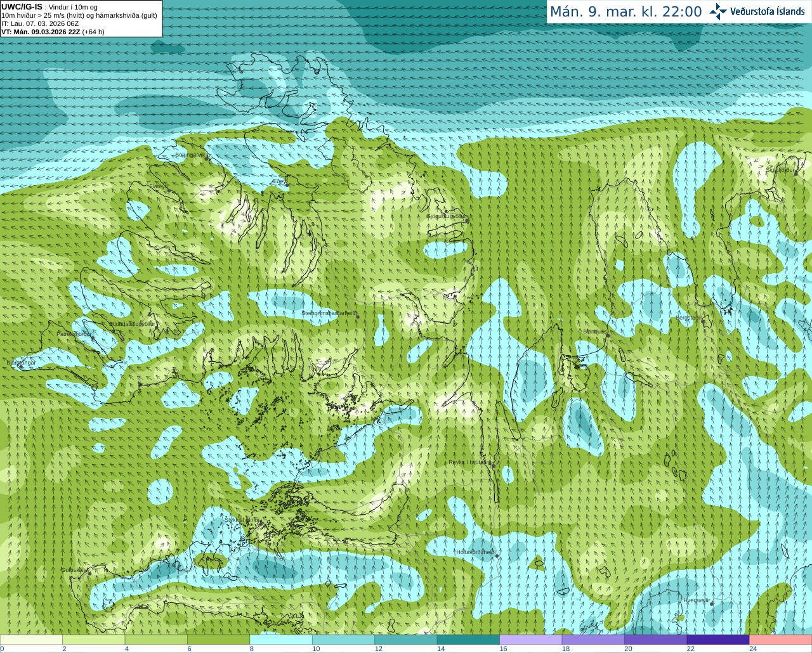Screen dimensions: 812x653
Task: Click the 'Mán. 9. mar. kl. 22:00' timestamp
Action: tap(625, 11)
